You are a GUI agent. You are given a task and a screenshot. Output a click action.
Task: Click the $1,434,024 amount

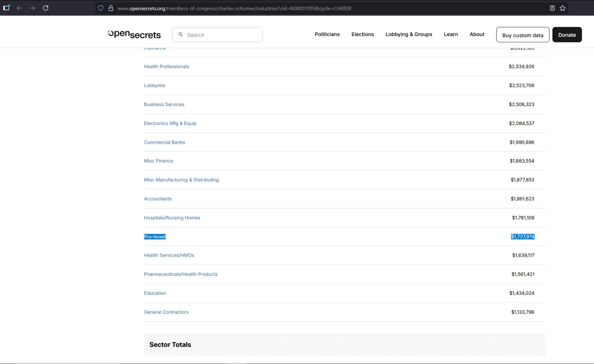522,293
